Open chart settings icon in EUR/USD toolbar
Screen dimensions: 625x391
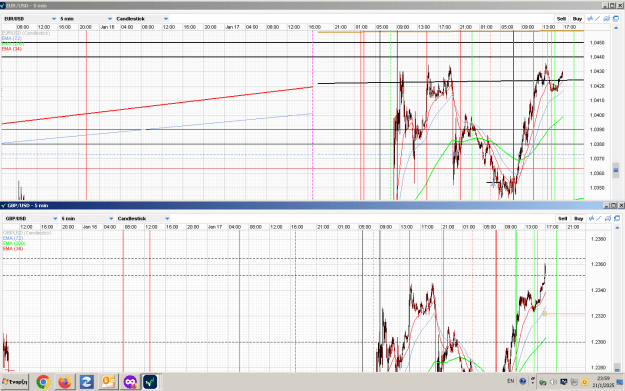tap(607, 19)
